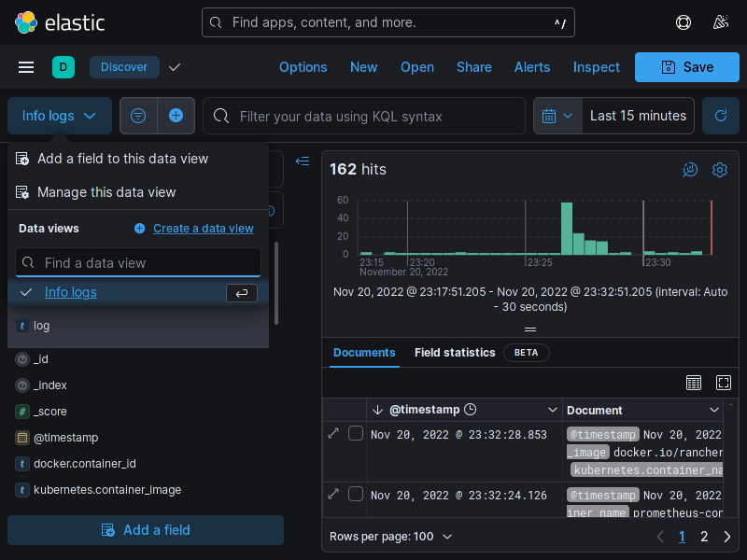The height and width of the screenshot is (560, 747).
Task: Expand the first document row arrow
Action: (333, 433)
